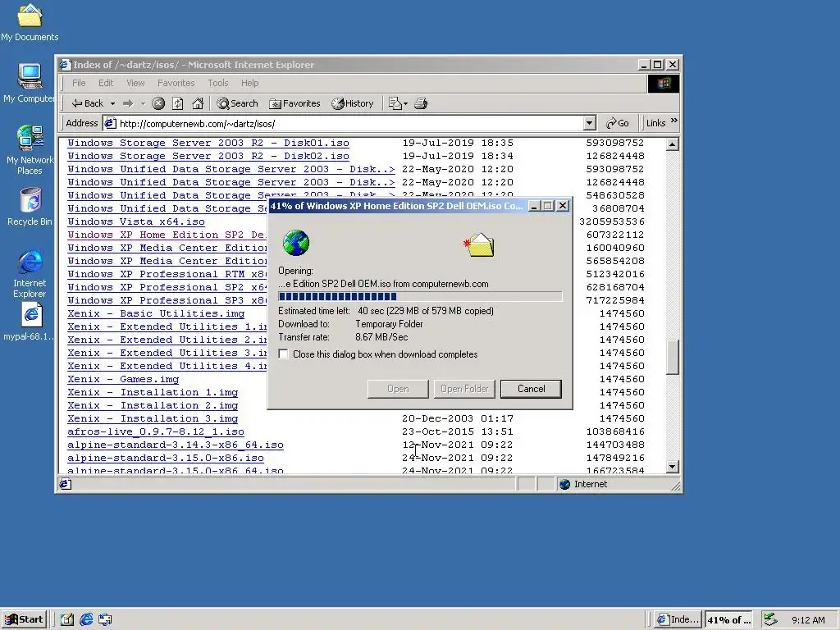Click the Windows logo throbber in IE
This screenshot has width=840, height=630.
(664, 83)
